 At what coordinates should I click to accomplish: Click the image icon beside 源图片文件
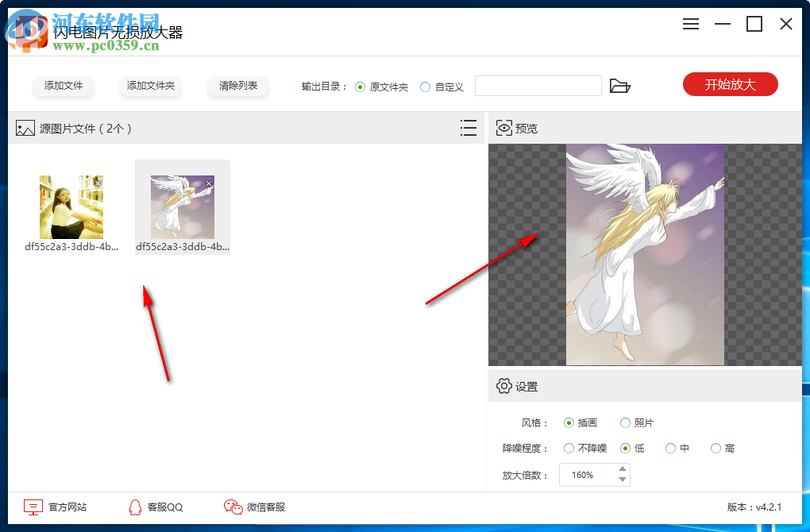coord(25,127)
